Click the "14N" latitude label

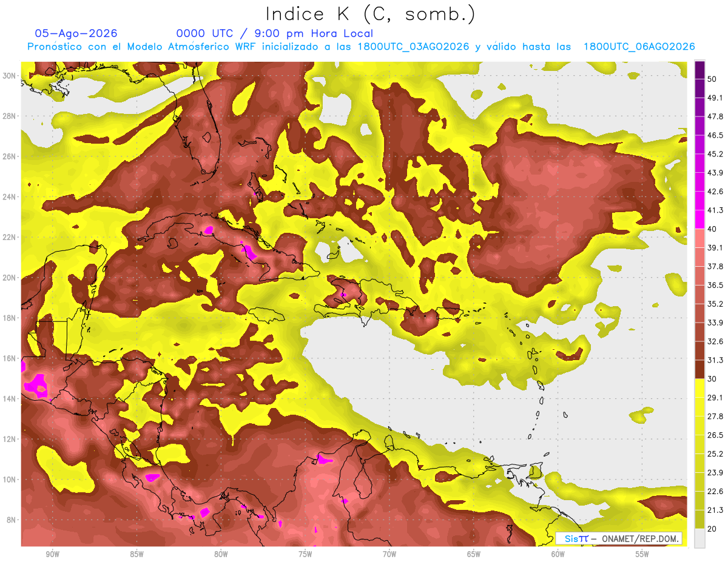10,399
